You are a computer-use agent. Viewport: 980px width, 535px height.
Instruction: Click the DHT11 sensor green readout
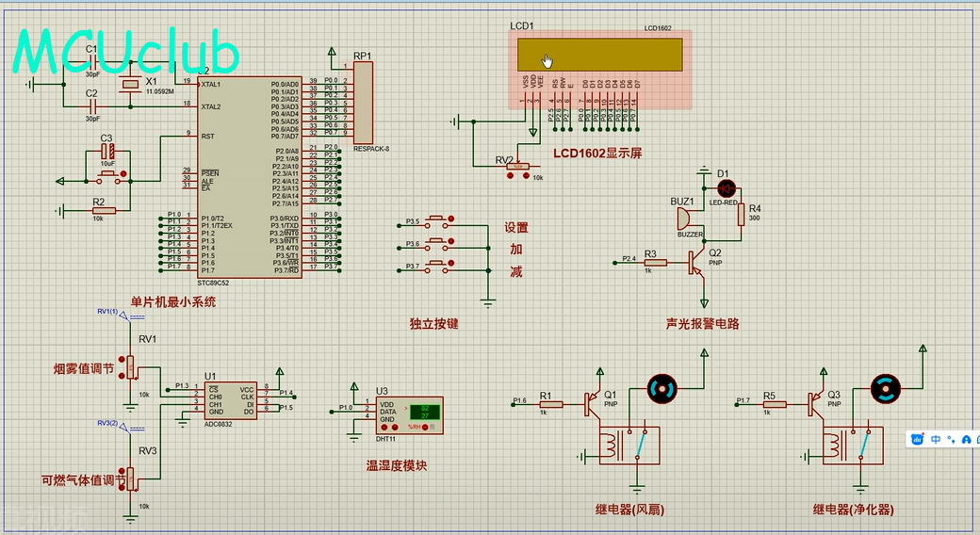[x=420, y=412]
